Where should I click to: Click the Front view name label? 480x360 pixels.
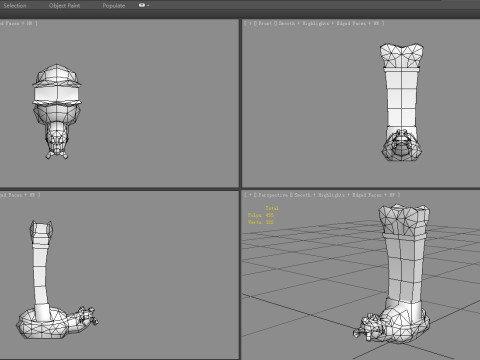click(x=265, y=23)
